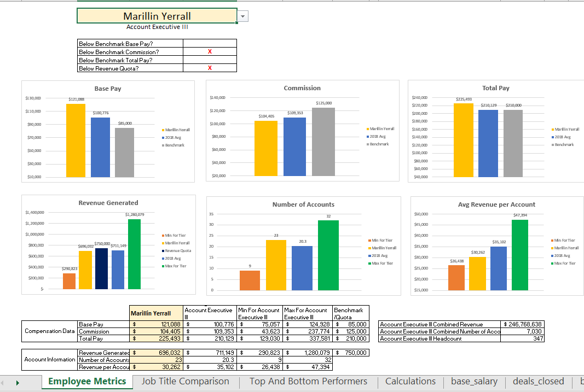Image resolution: width=584 pixels, height=392 pixels.
Task: Click the red X beside Below Revenue Quota
Action: point(209,67)
